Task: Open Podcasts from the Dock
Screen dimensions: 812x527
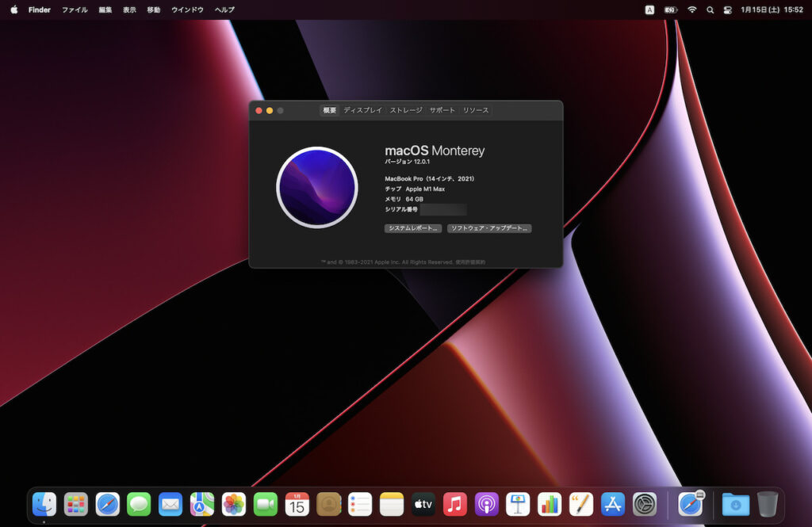Action: tap(486, 504)
